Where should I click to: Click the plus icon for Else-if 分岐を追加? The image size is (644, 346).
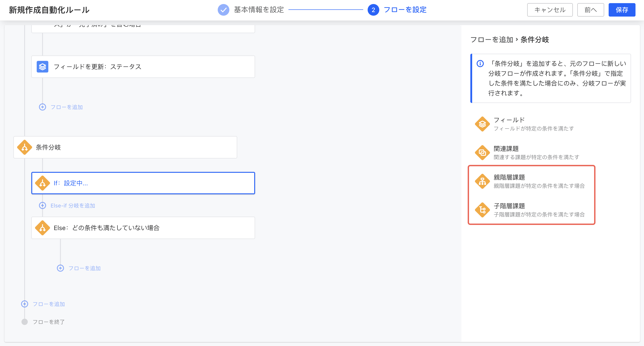(x=43, y=205)
